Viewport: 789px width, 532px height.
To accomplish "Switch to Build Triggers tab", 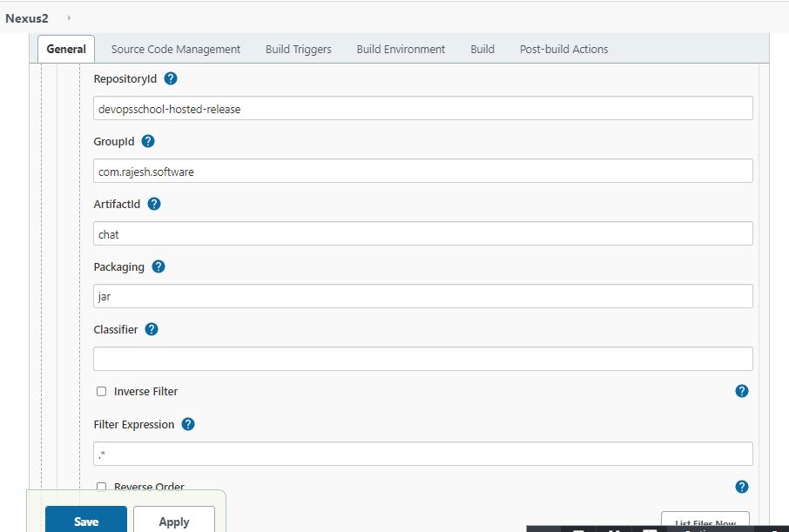I will coord(299,50).
